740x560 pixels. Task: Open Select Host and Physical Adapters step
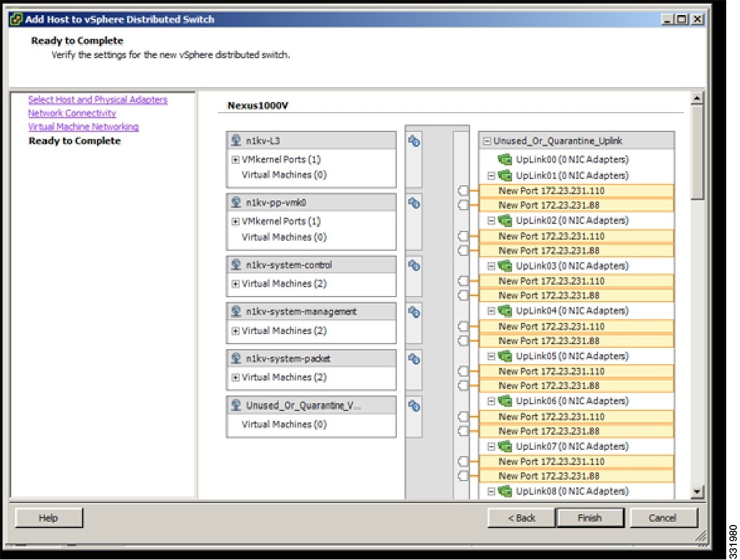pos(98,99)
